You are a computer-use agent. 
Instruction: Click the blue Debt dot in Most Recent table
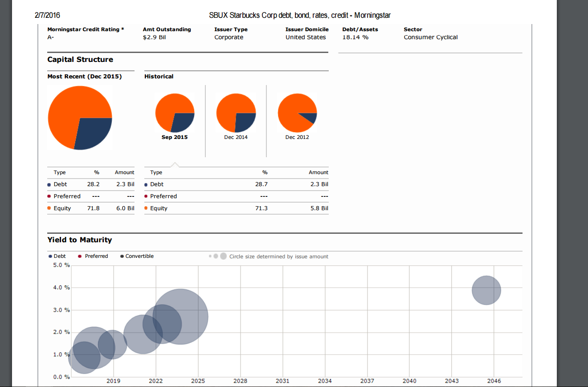49,184
